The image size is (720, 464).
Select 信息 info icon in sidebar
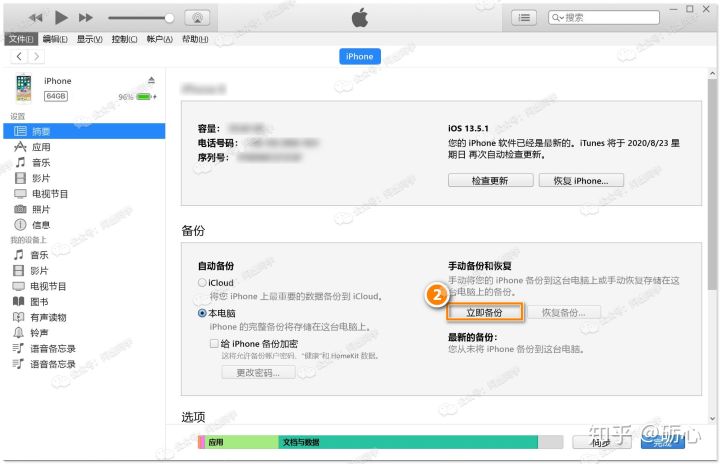click(20, 225)
